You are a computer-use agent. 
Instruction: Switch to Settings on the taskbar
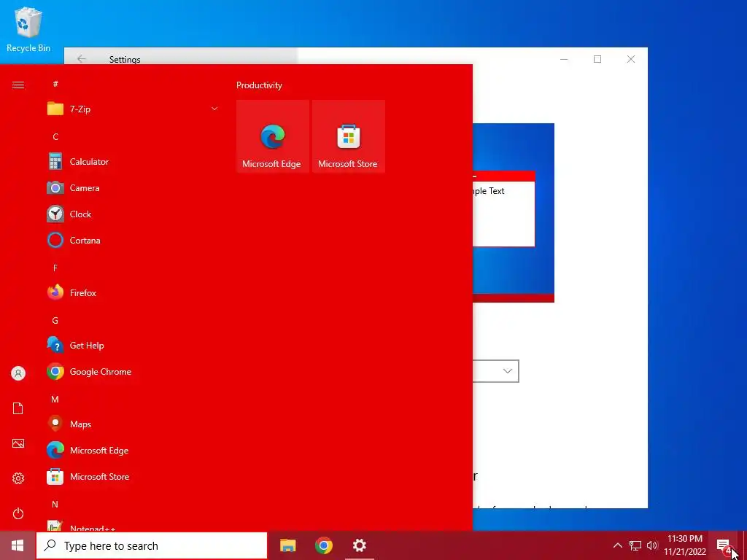click(359, 545)
